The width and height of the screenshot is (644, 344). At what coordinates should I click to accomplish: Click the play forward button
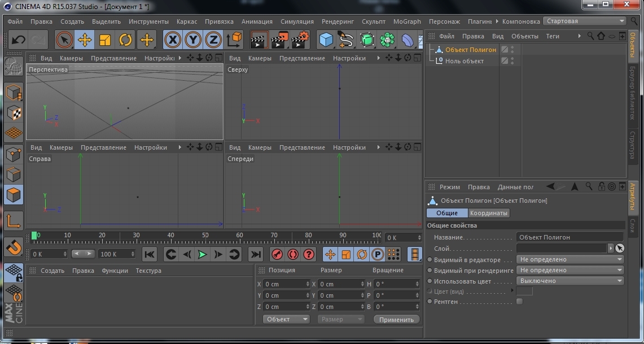coord(202,254)
